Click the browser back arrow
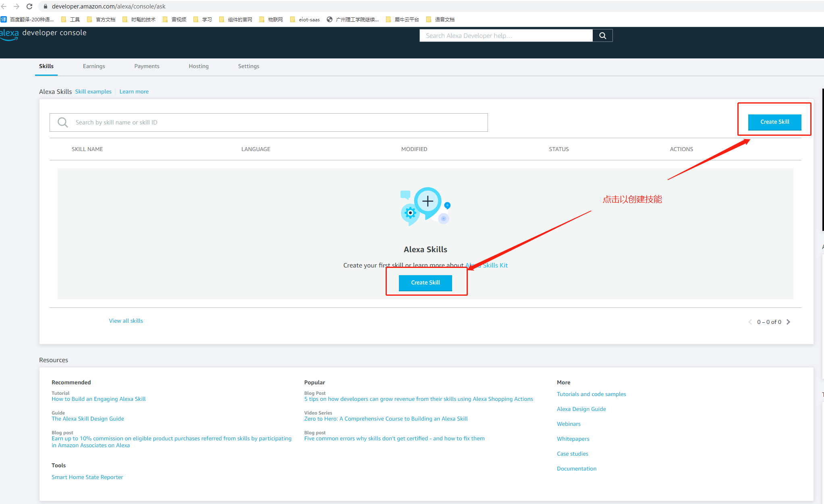 pos(4,6)
